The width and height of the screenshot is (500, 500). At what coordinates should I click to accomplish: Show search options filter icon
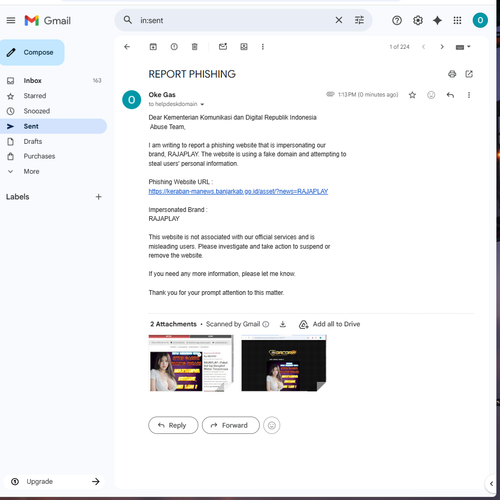[359, 20]
